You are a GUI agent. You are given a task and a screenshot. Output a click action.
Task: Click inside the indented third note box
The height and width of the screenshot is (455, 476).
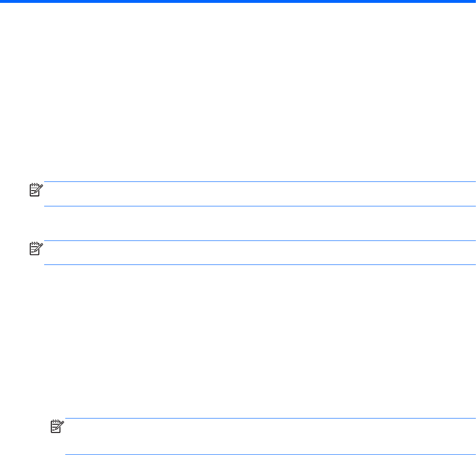click(x=269, y=437)
